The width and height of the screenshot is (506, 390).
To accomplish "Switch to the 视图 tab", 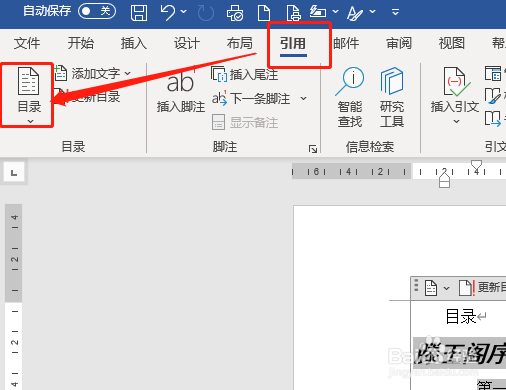I will (452, 43).
